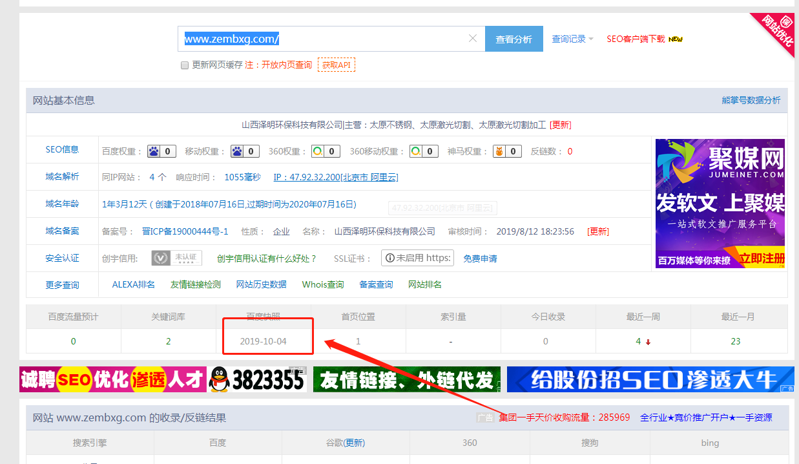The width and height of the screenshot is (799, 464).
Task: Click the 域名年龄 row label
Action: (x=62, y=204)
